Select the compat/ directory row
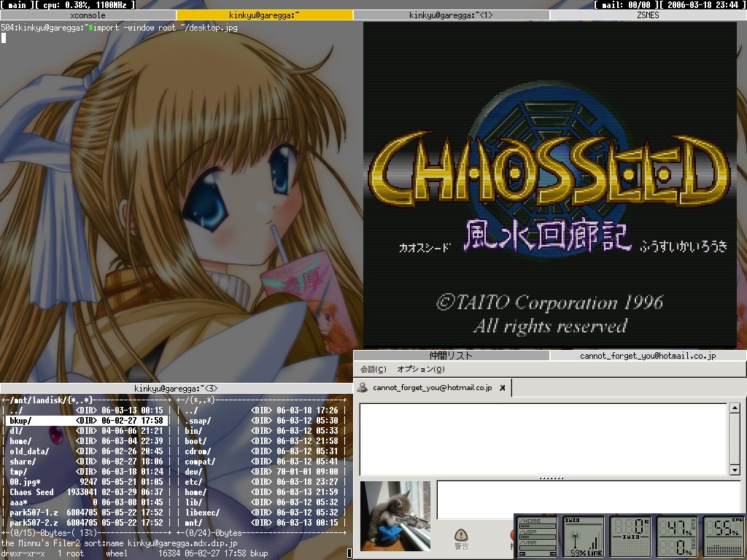 262,462
